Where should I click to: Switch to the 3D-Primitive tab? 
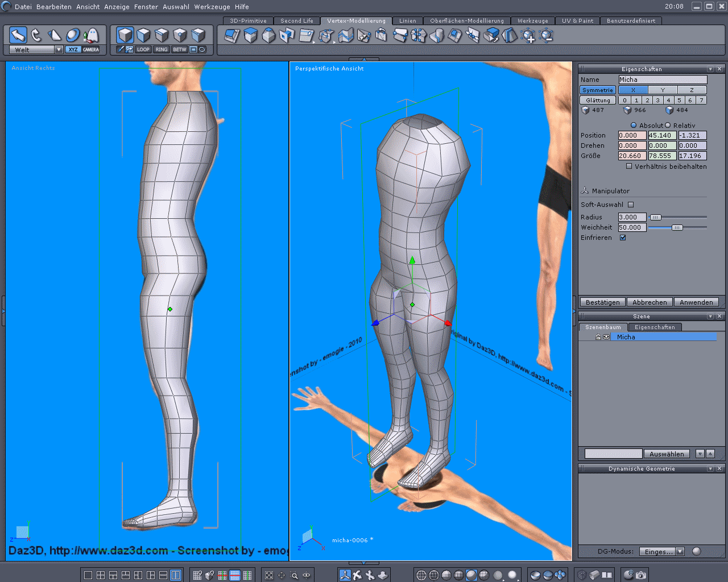point(248,20)
